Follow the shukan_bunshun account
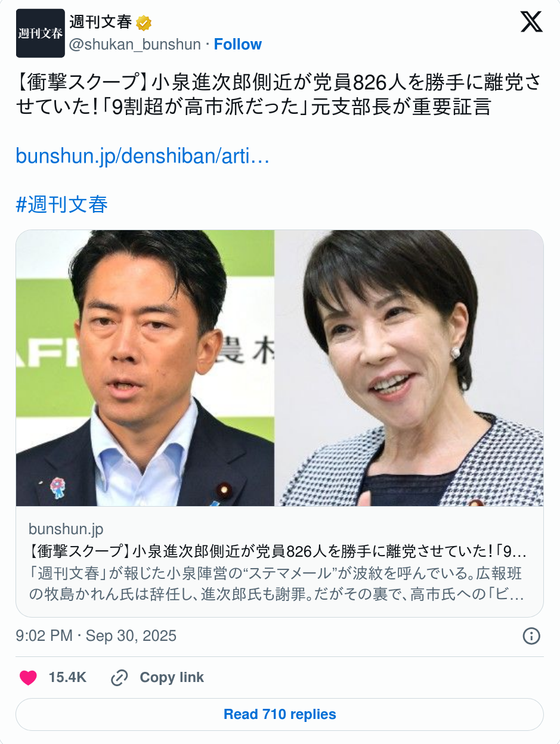The height and width of the screenshot is (744, 560). click(238, 45)
